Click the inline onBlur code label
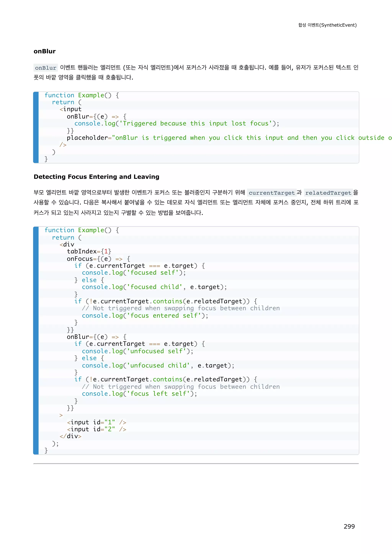The height and width of the screenshot is (554, 392). point(46,68)
